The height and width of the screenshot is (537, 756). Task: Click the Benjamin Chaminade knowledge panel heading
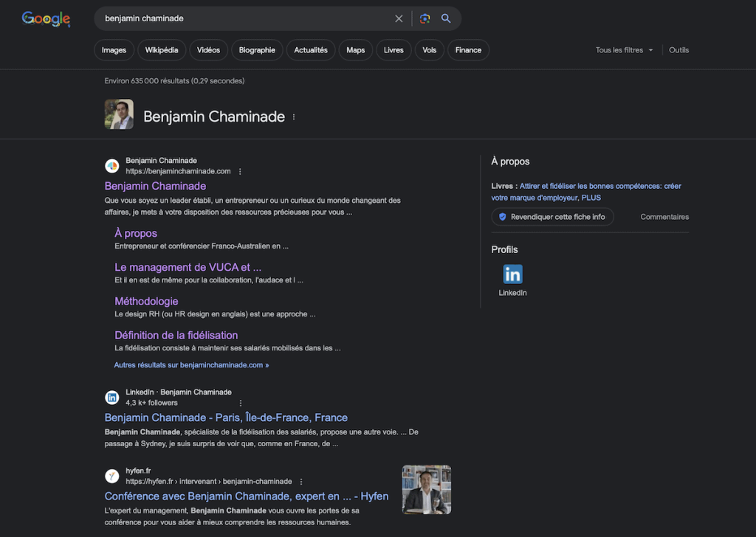pos(214,117)
